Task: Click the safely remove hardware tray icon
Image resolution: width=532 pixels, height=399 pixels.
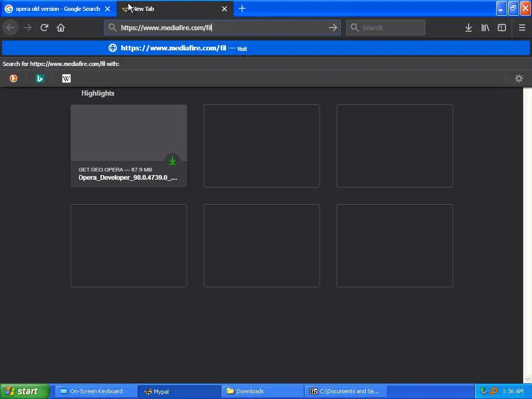Action: tap(484, 391)
